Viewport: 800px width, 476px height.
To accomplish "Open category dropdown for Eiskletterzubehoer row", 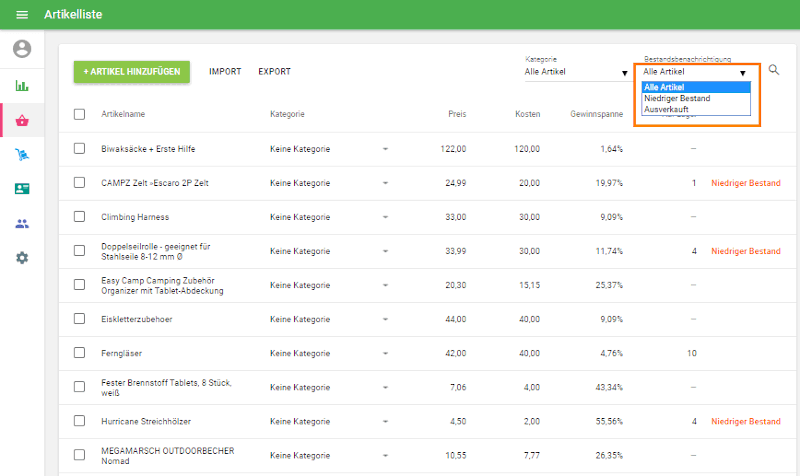I will [x=385, y=319].
